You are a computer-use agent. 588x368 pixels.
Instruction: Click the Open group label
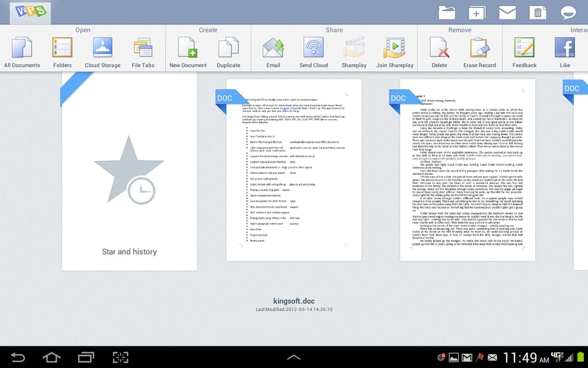pyautogui.click(x=83, y=30)
